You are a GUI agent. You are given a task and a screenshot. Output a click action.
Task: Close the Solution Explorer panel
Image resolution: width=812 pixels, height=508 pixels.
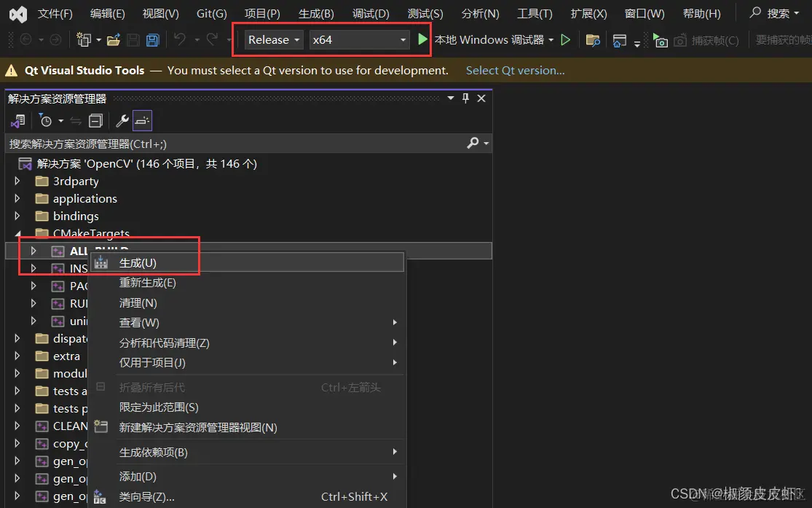[x=481, y=98]
